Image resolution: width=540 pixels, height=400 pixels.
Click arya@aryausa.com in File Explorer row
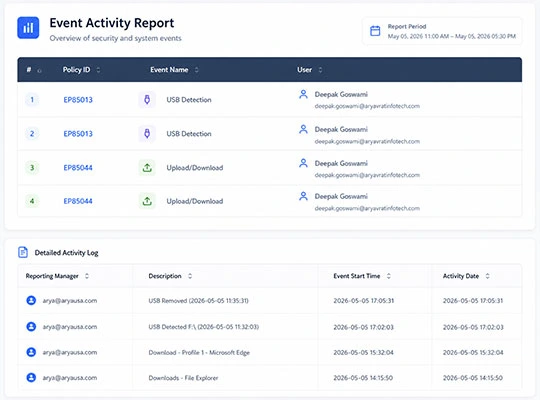70,378
